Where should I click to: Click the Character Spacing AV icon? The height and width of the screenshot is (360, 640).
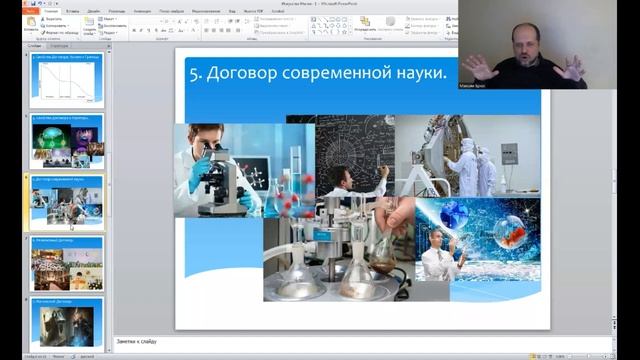coord(171,30)
